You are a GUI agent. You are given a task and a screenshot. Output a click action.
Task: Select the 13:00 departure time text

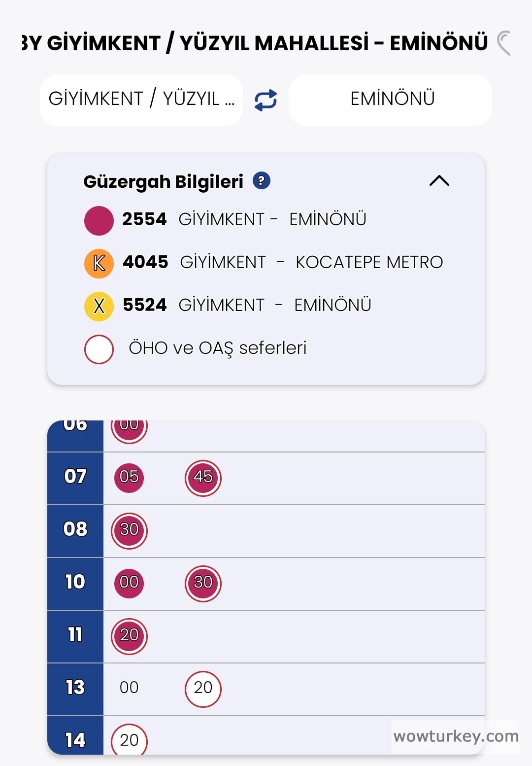(129, 687)
